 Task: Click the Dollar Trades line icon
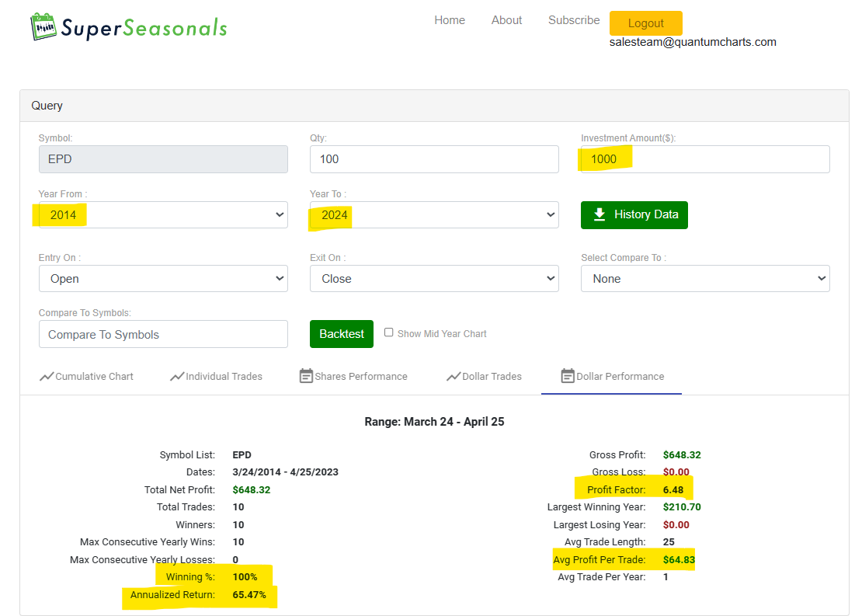(x=454, y=377)
